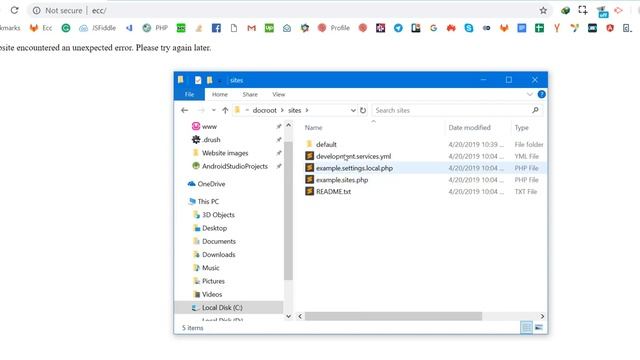Screen dimensions: 640x360
Task: Open the Gmail bookmark icon
Action: pyautogui.click(x=251, y=28)
